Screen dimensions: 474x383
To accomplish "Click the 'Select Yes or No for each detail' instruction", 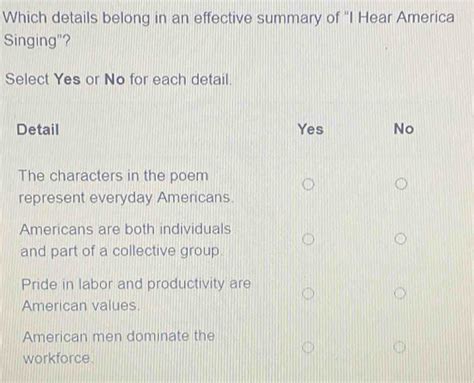I will point(118,79).
